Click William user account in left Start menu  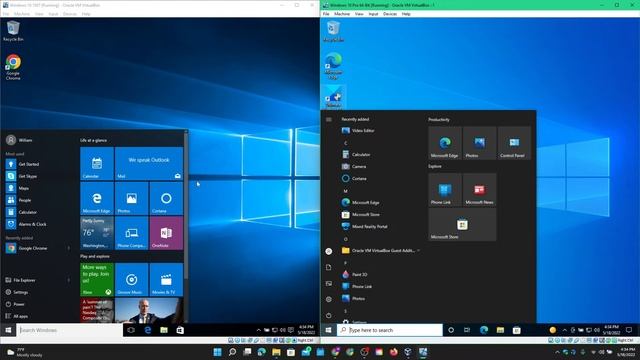pyautogui.click(x=20, y=140)
